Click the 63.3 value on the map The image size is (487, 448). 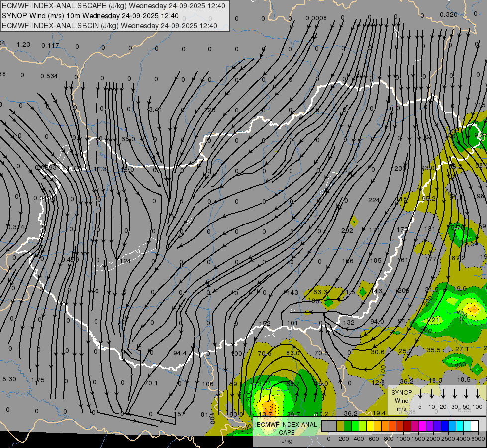(320, 292)
